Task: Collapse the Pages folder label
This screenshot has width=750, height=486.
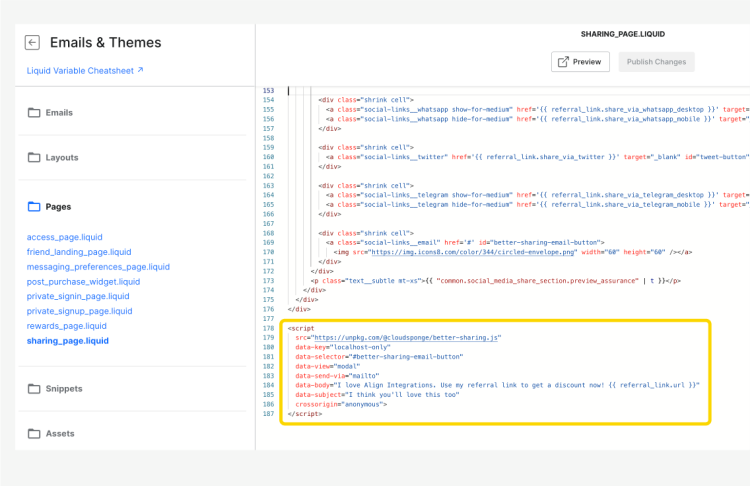Action: click(58, 207)
